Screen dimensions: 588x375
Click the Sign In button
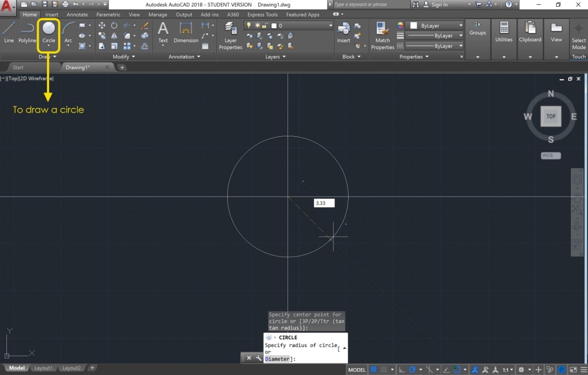click(435, 4)
